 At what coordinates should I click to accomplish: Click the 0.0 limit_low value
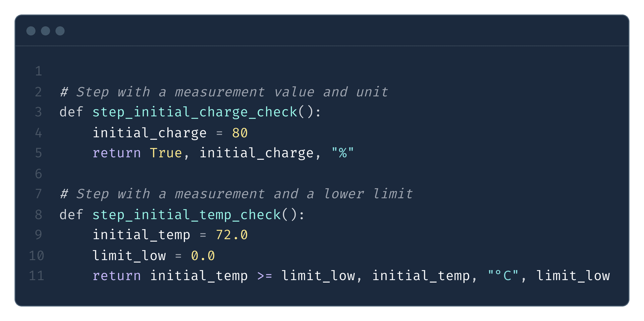(203, 256)
